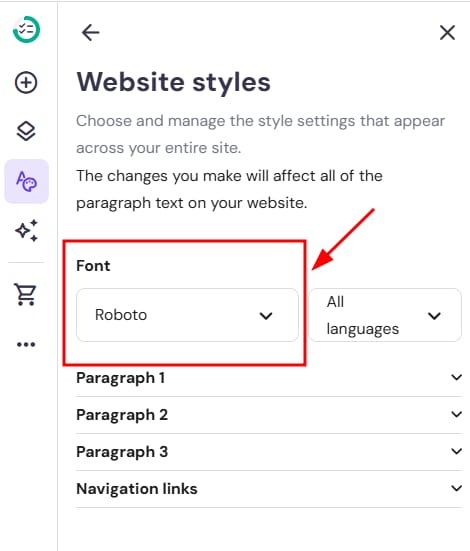
Task: Open the Layers icon in sidebar
Action: (x=26, y=131)
